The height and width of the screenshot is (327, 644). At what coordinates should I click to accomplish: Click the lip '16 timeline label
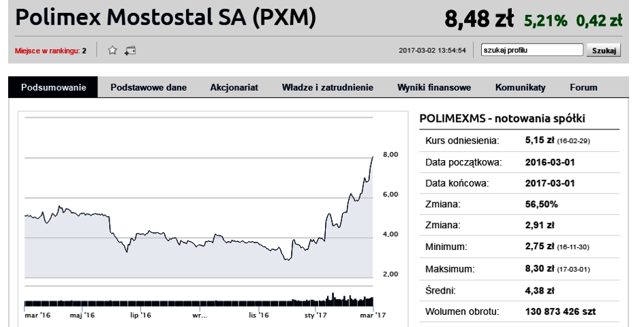[140, 315]
